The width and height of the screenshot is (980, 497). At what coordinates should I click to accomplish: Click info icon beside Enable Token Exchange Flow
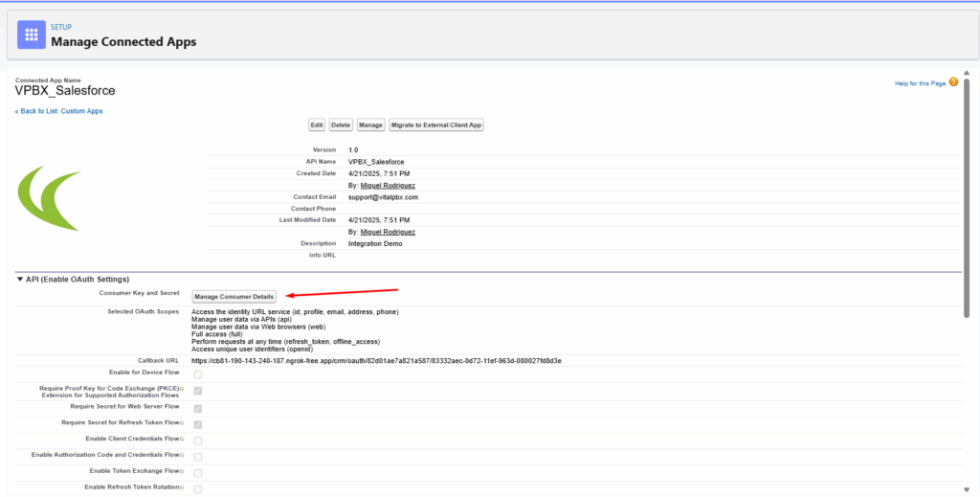point(182,471)
